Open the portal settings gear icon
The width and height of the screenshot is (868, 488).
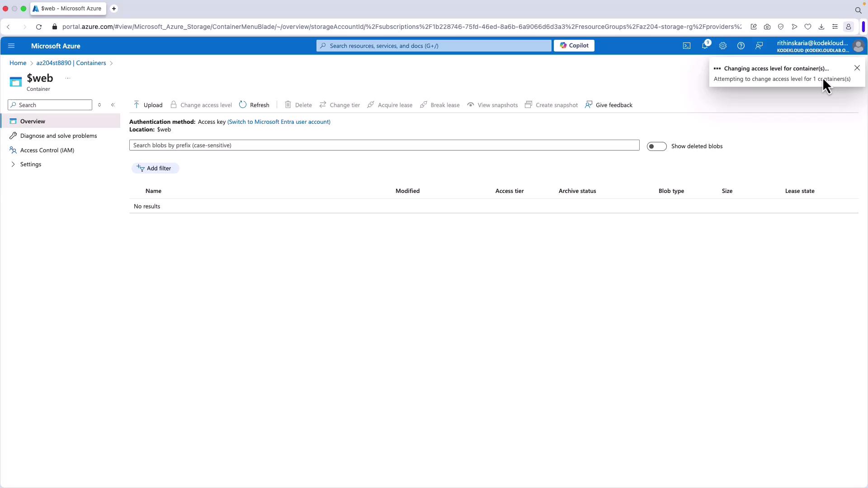coord(722,46)
